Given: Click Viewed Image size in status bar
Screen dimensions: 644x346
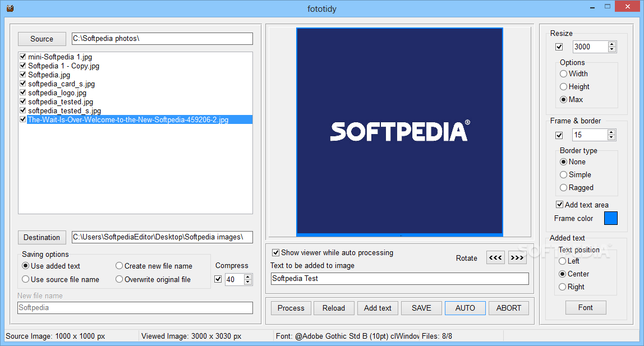Looking at the screenshot, I should coord(191,336).
